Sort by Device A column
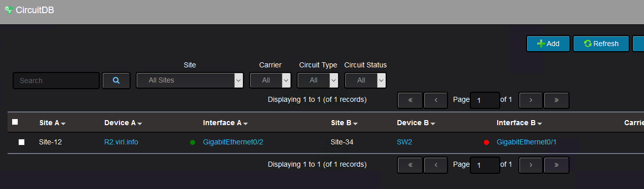The width and height of the screenshot is (644, 189). (123, 123)
